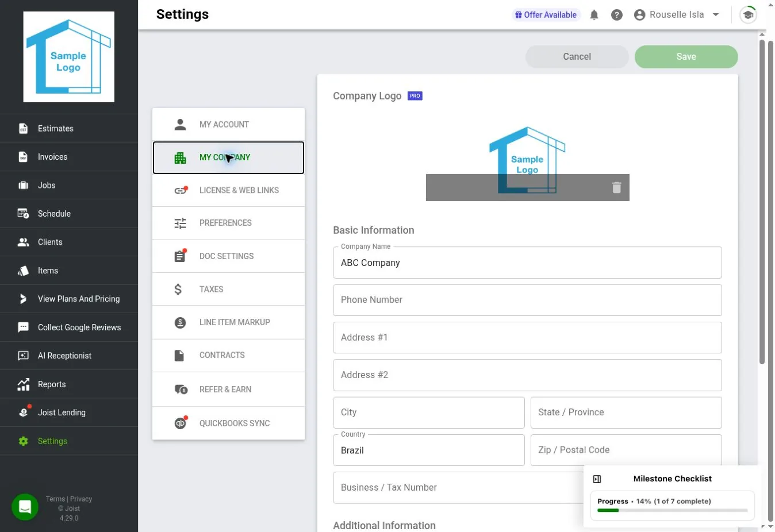Open QuickBooks Sync tab
The width and height of the screenshot is (775, 532).
point(228,423)
